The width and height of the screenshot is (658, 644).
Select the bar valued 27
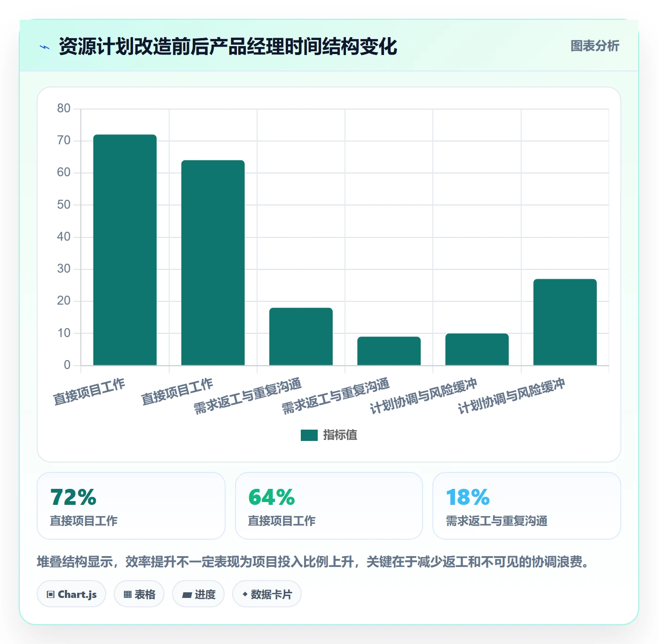point(565,322)
